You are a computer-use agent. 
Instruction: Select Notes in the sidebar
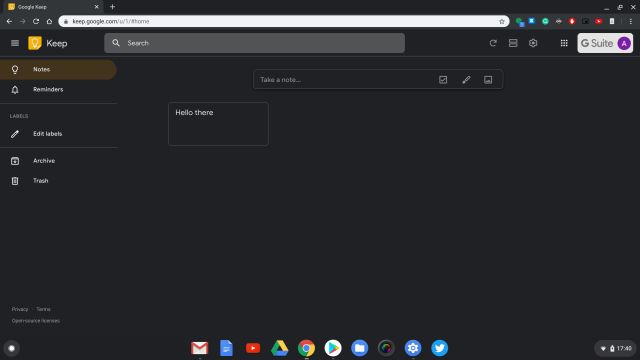tap(58, 69)
